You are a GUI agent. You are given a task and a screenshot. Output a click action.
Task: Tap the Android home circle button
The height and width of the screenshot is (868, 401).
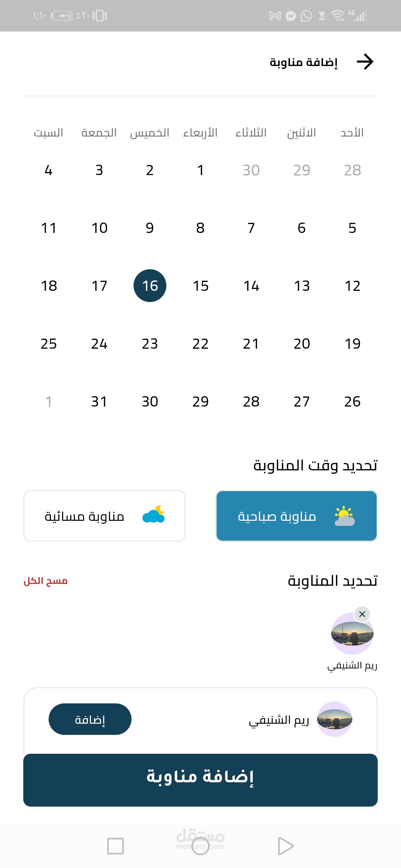click(200, 846)
